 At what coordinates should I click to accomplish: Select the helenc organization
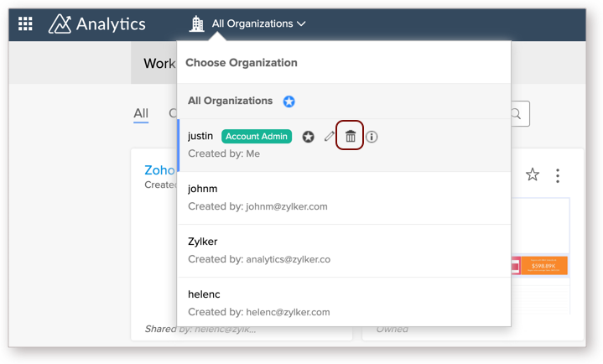(345, 303)
